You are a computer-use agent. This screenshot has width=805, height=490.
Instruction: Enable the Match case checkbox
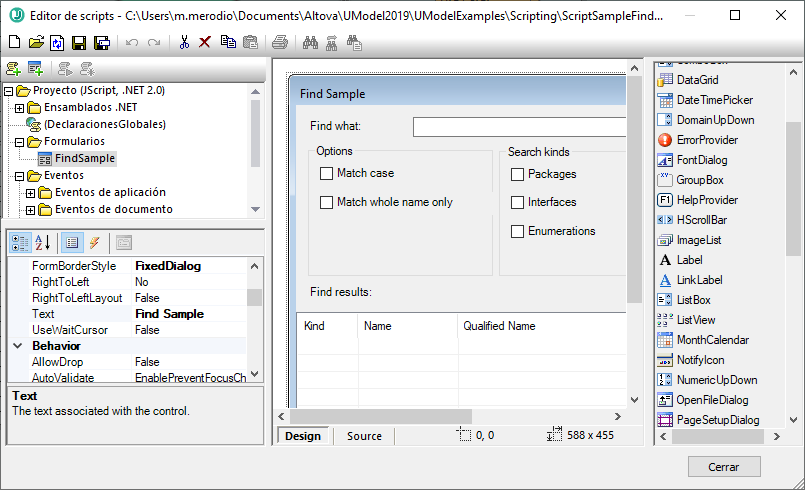pos(326,173)
